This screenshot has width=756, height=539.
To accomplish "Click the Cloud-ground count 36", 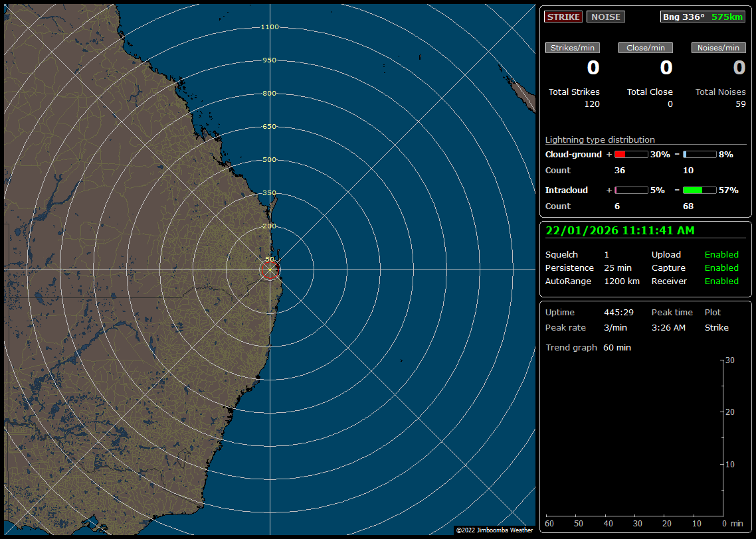I will point(620,171).
